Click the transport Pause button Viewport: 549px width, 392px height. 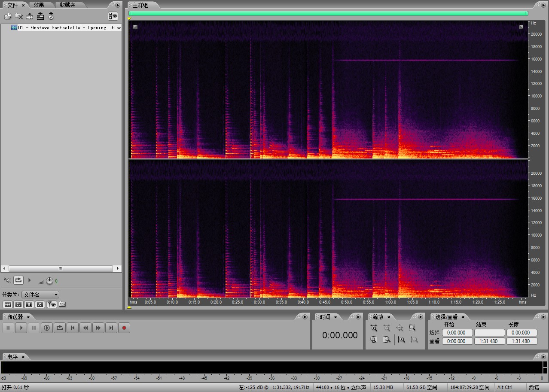[x=34, y=328]
